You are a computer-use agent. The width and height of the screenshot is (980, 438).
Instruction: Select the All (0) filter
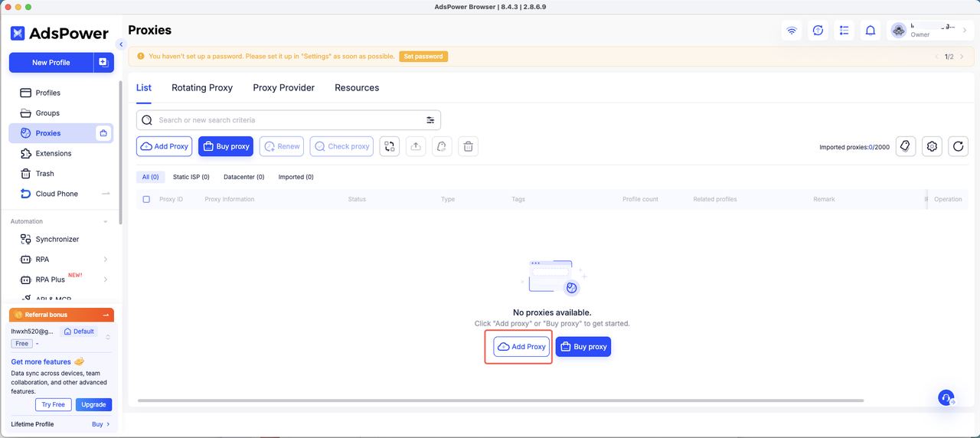(x=150, y=177)
